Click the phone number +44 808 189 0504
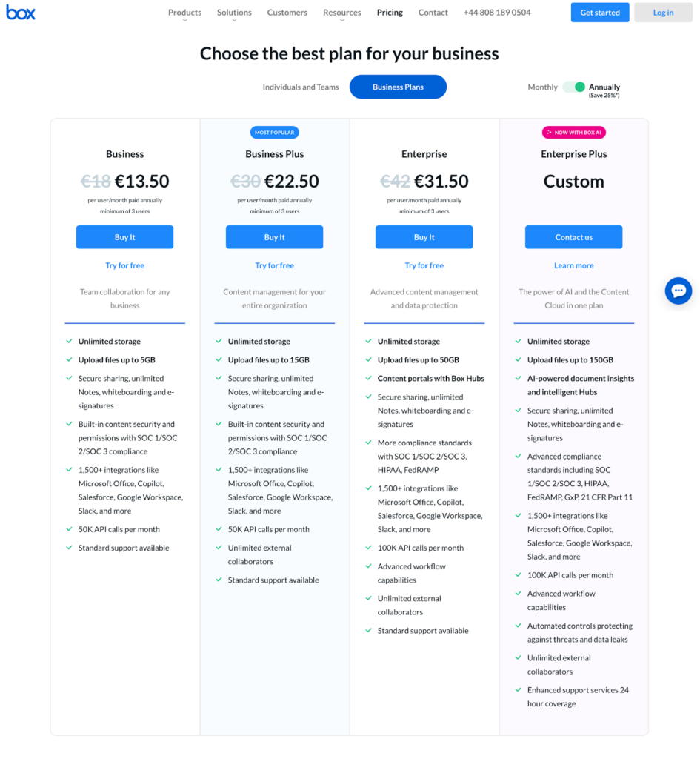Image resolution: width=700 pixels, height=759 pixels. tap(496, 12)
